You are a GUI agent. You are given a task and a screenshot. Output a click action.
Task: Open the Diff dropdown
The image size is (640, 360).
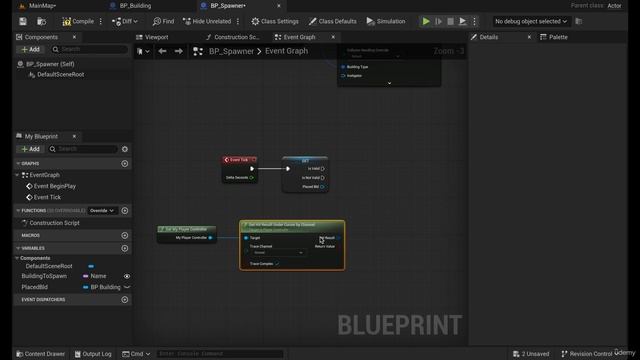click(125, 21)
